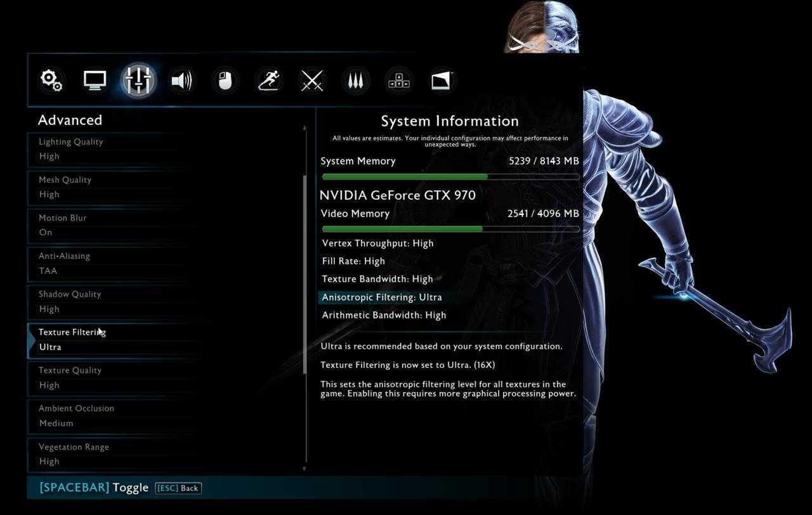This screenshot has width=812, height=515.
Task: Select the Vegetation Range row
Action: (108, 454)
